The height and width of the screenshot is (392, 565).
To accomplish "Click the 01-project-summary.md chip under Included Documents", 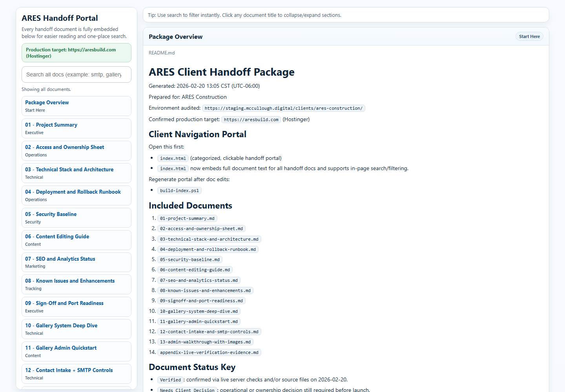I will click(x=187, y=218).
